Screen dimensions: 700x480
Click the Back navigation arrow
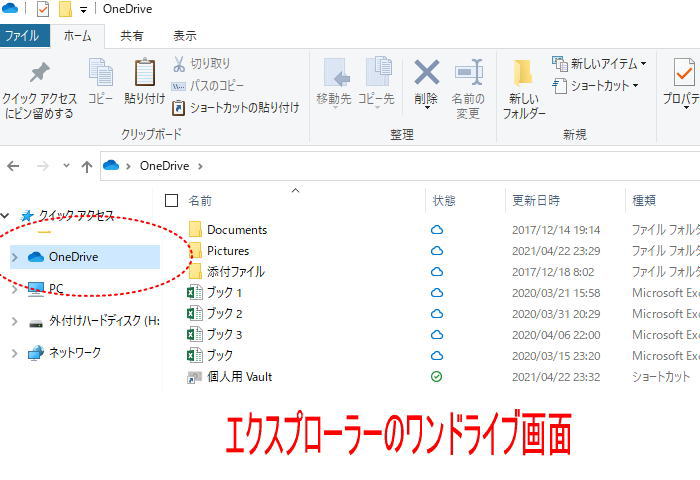[x=13, y=166]
